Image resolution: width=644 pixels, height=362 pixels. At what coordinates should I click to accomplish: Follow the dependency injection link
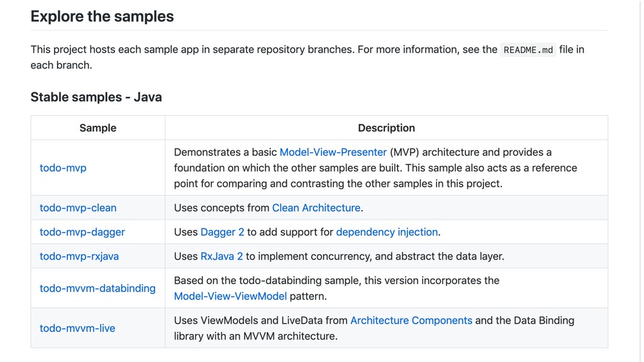point(387,232)
